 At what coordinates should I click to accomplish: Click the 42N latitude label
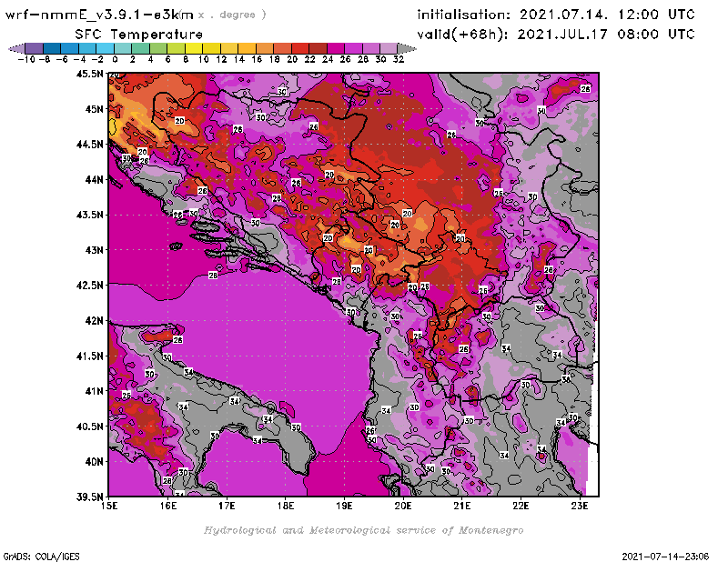point(94,321)
